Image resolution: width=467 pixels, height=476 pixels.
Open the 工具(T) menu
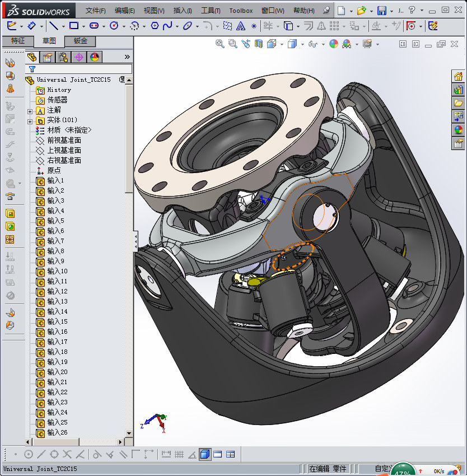pyautogui.click(x=211, y=11)
